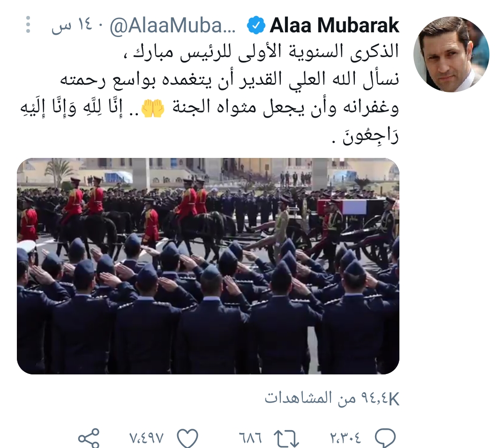Open the @AlaaMuba... handle link
Viewport: 503px width, 448px height.
pos(173,26)
